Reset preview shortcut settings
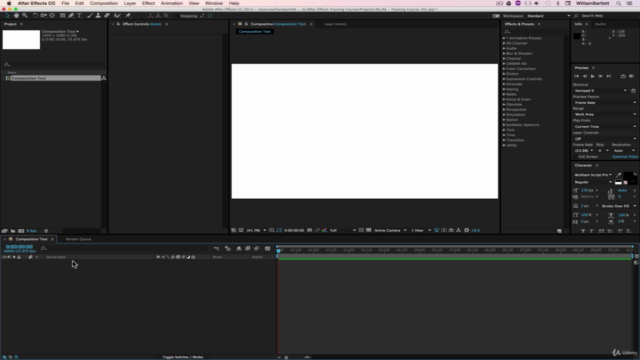This screenshot has width=640, height=360. click(633, 91)
